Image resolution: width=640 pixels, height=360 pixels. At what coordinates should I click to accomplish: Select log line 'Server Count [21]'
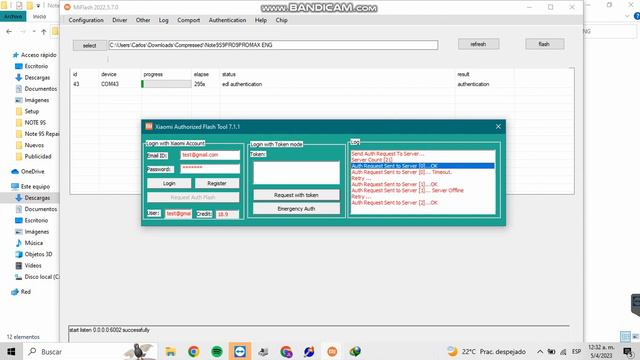click(372, 160)
